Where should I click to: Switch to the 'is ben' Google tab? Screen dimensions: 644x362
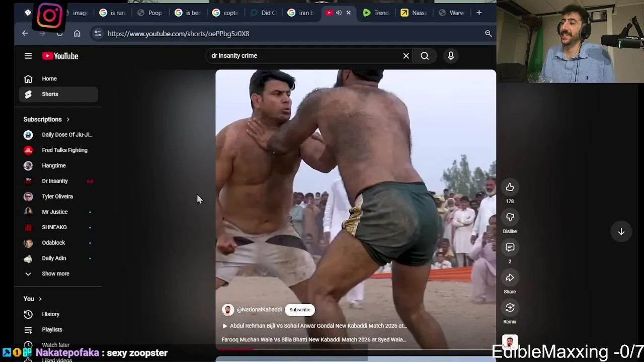[x=187, y=13]
